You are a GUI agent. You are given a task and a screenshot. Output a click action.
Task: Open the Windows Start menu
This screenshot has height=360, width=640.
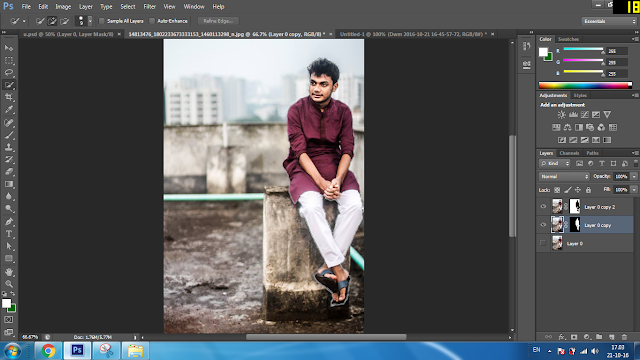(12, 351)
